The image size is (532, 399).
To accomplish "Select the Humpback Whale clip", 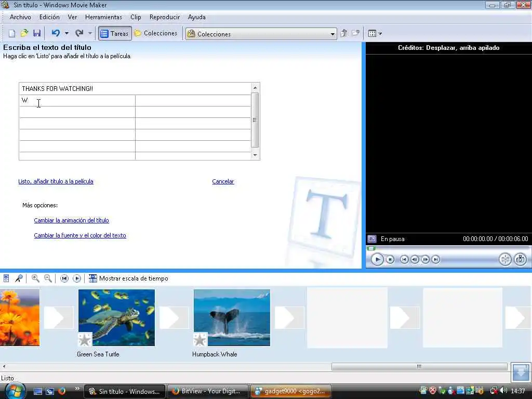I will coord(232,317).
